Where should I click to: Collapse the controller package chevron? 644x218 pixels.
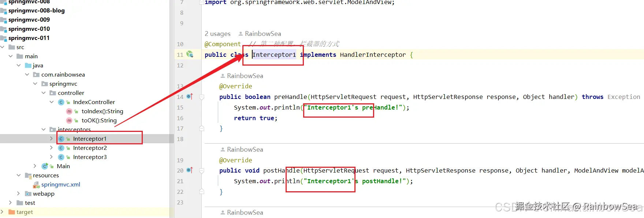point(44,93)
